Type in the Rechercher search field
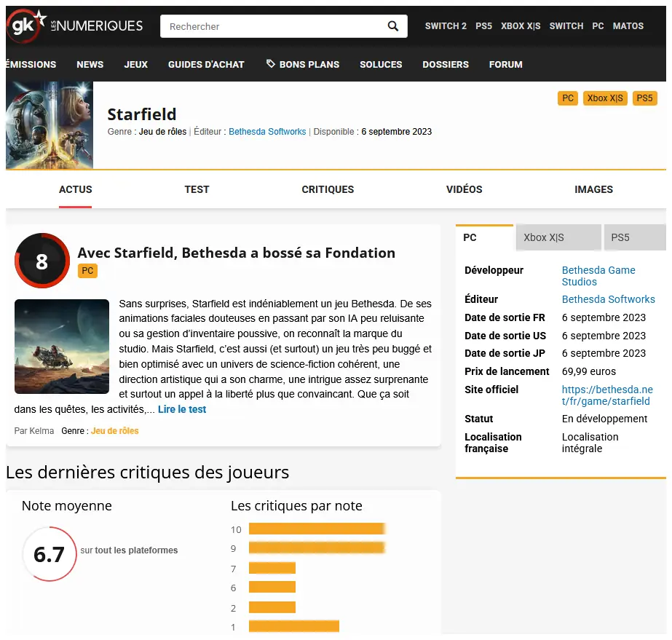672x640 pixels. tap(273, 26)
